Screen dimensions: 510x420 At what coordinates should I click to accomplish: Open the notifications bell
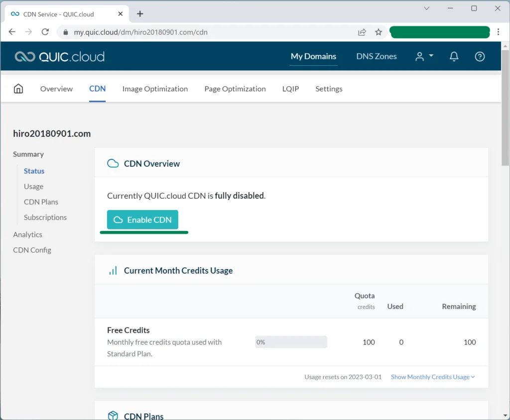coord(454,57)
